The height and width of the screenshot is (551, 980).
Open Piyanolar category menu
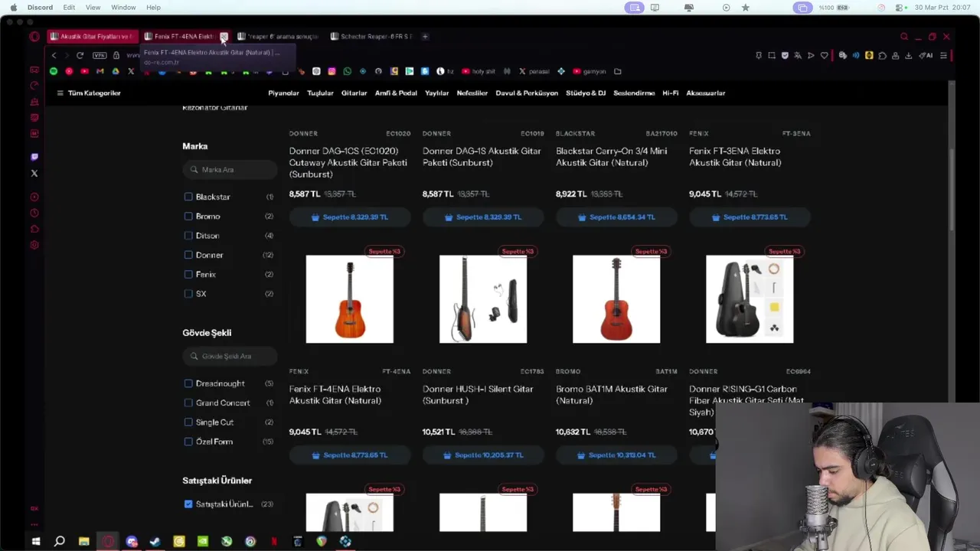pyautogui.click(x=283, y=93)
